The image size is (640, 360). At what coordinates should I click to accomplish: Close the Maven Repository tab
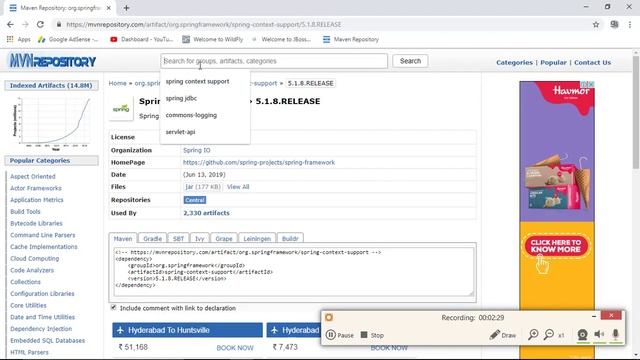tap(109, 8)
